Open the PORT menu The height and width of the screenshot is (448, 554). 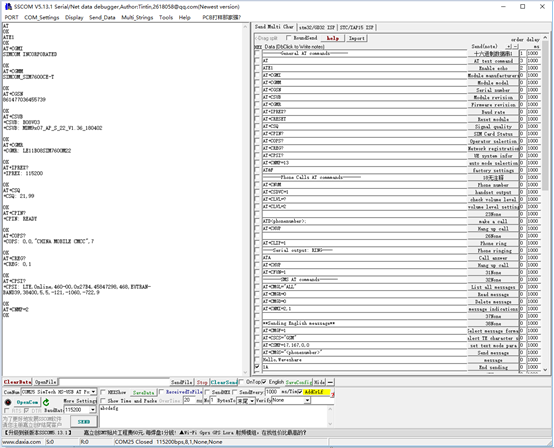[x=11, y=17]
